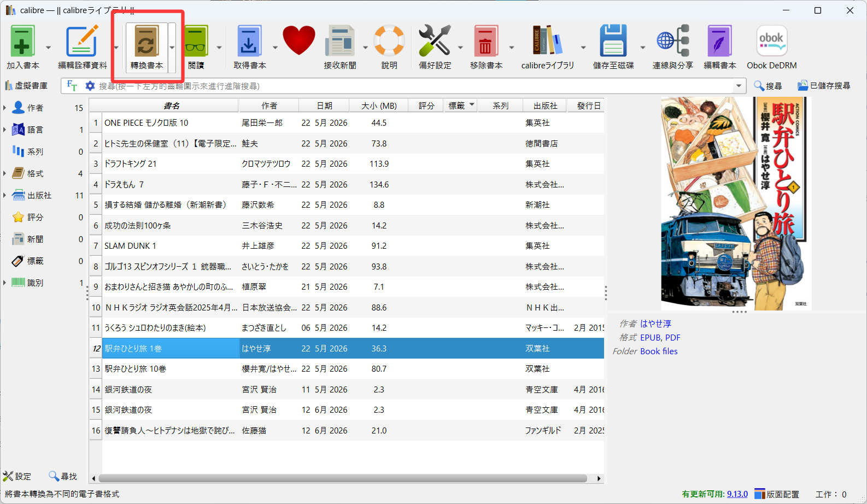Viewport: 867px width, 504px height.
Task: Open the PDF format link
Action: [672, 337]
